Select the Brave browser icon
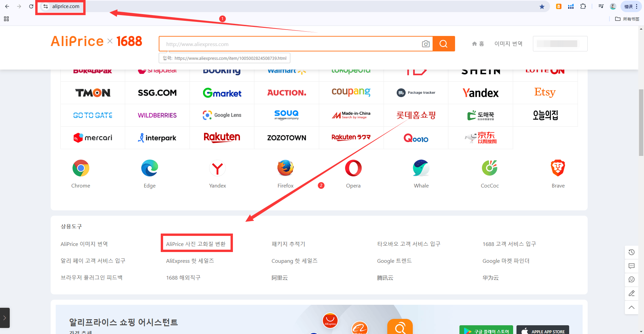 pos(558,168)
